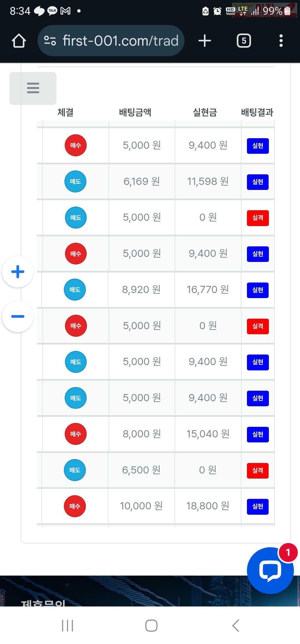Tap the first-001.com address bar
Screen dimensions: 300x644
point(120,41)
